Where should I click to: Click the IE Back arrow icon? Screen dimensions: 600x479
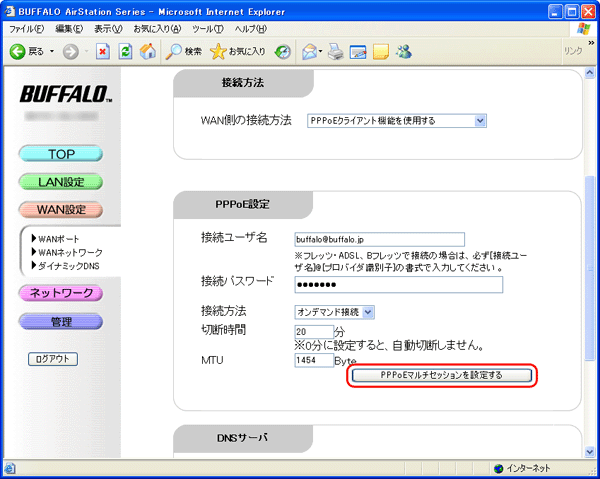pos(17,52)
